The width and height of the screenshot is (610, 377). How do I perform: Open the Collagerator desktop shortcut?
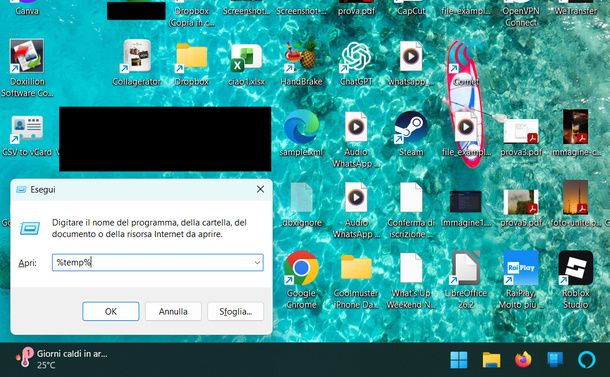pyautogui.click(x=137, y=56)
